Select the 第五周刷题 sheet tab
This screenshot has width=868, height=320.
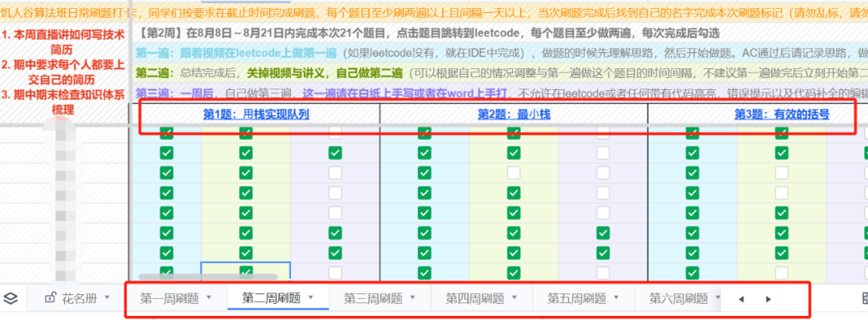(577, 298)
